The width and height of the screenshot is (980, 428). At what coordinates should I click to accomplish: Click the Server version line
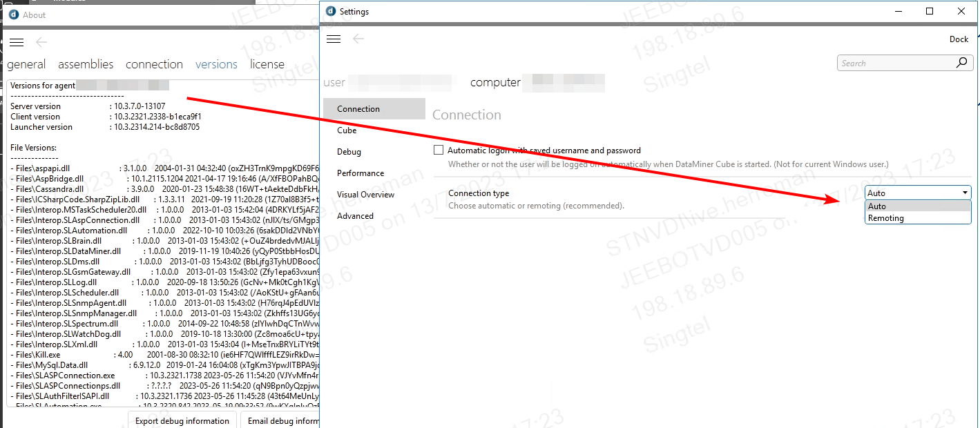pyautogui.click(x=88, y=106)
